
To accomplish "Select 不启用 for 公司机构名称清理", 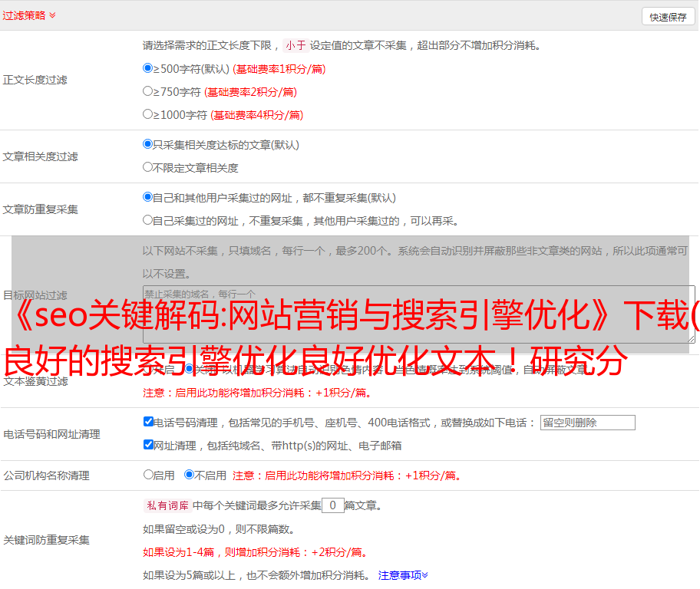I will pyautogui.click(x=190, y=475).
